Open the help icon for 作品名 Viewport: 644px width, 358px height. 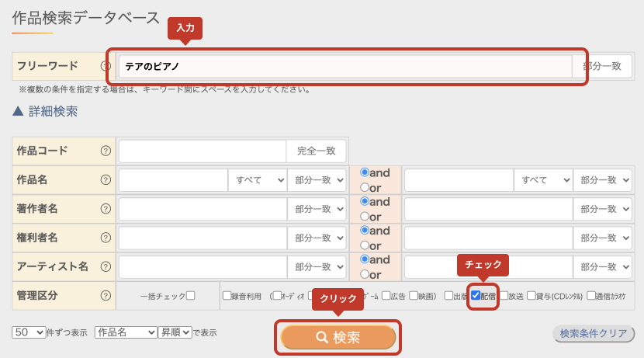tap(106, 179)
